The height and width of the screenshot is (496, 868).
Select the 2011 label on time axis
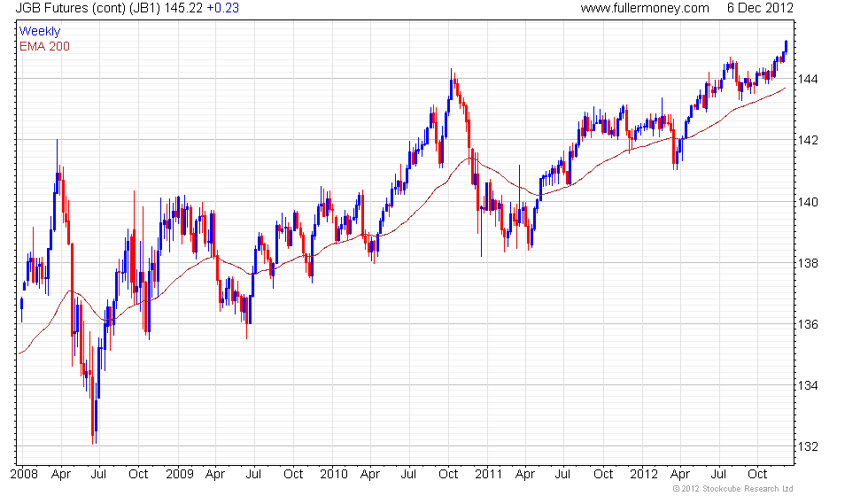pos(488,474)
